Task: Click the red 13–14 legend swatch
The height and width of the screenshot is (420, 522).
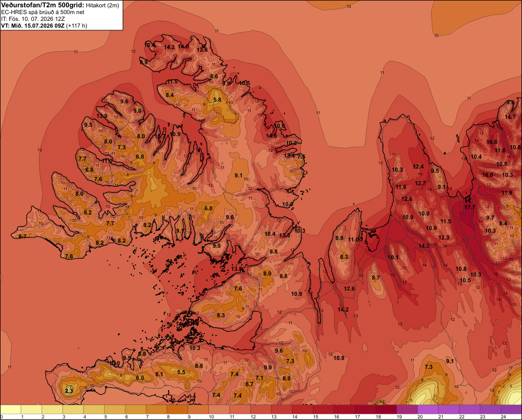Action: click(x=282, y=410)
